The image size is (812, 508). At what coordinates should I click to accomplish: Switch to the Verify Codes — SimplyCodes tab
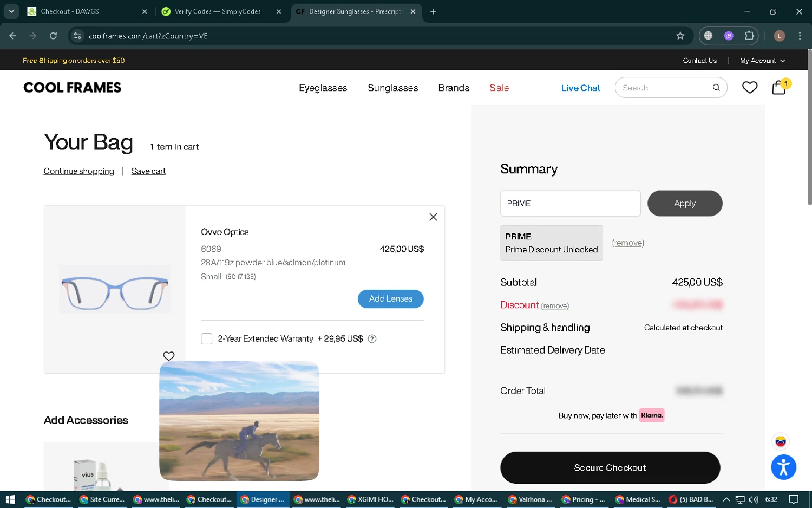click(221, 11)
